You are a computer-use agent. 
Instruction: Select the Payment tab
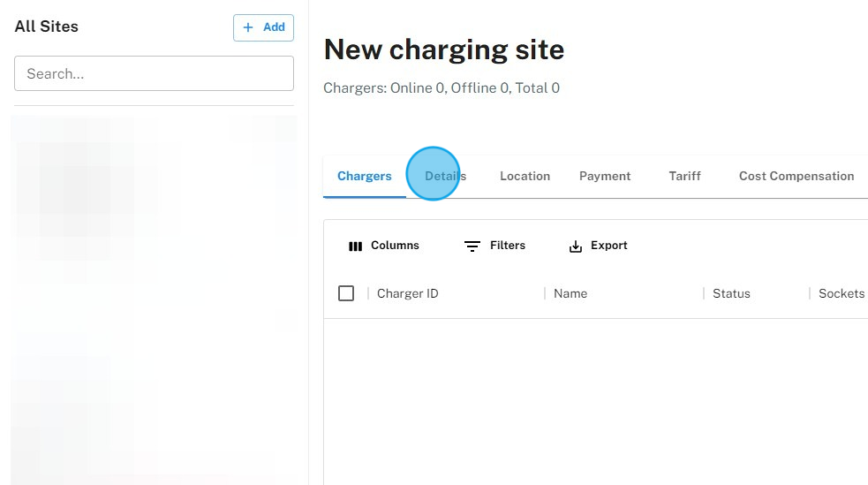coord(605,176)
